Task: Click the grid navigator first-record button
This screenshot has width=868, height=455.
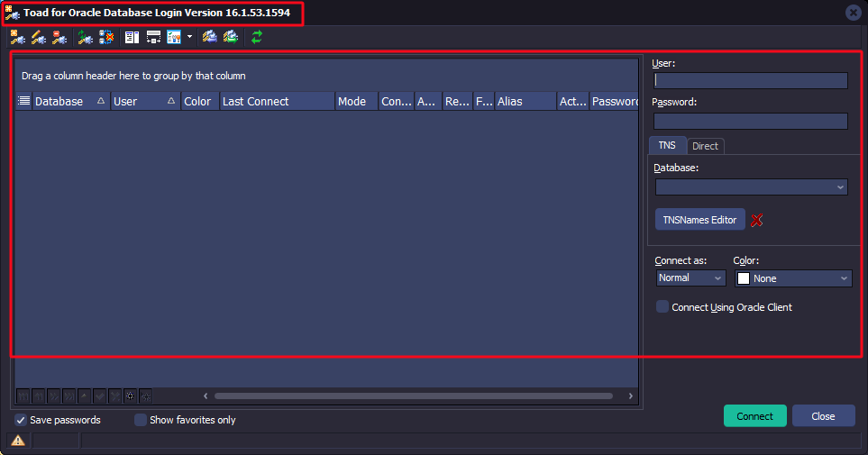Action: (x=23, y=396)
